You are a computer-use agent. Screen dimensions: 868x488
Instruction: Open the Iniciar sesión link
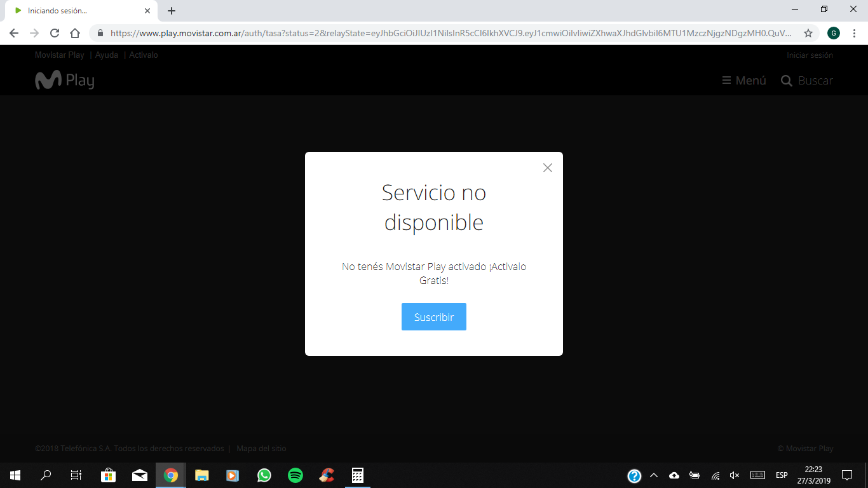810,55
